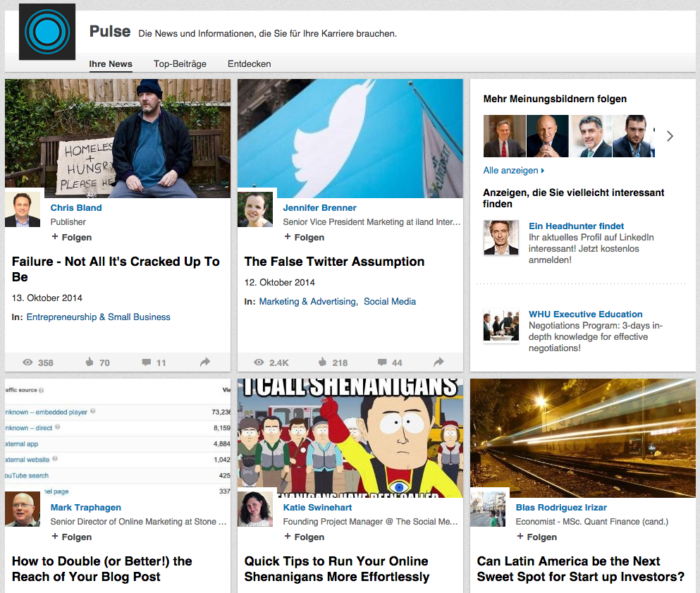700x593 pixels.
Task: Open the Ihre News tab
Action: point(110,64)
